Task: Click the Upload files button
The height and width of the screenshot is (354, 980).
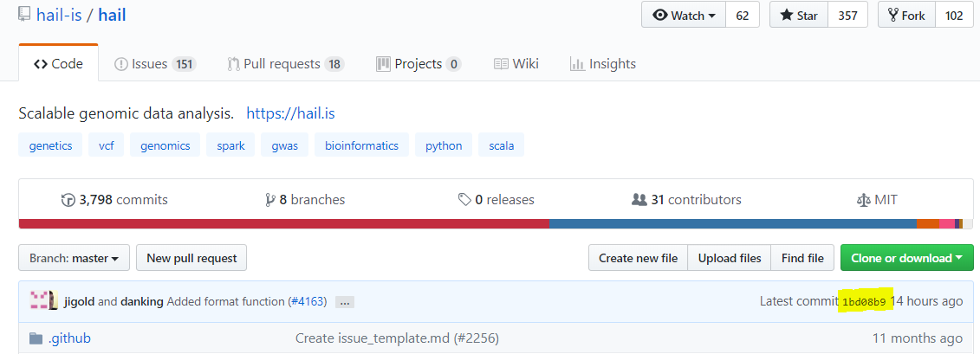Action: tap(730, 258)
